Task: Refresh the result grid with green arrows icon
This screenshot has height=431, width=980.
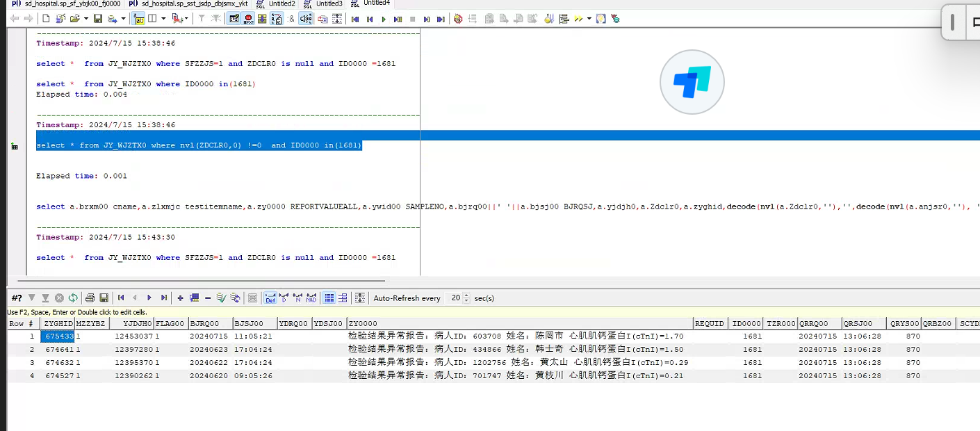Action: pos(73,298)
